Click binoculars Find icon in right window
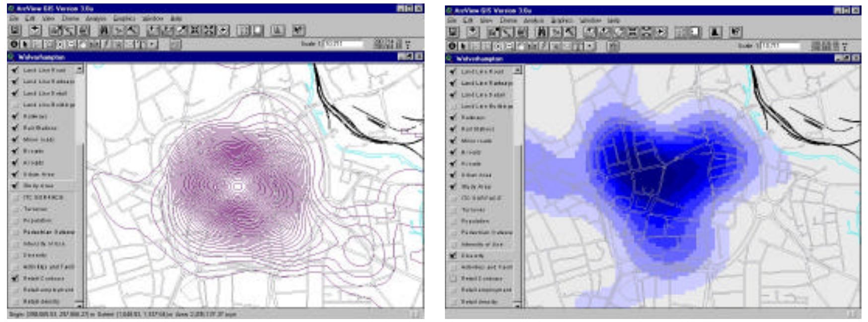Viewport: 868px width, 322px height. click(542, 32)
